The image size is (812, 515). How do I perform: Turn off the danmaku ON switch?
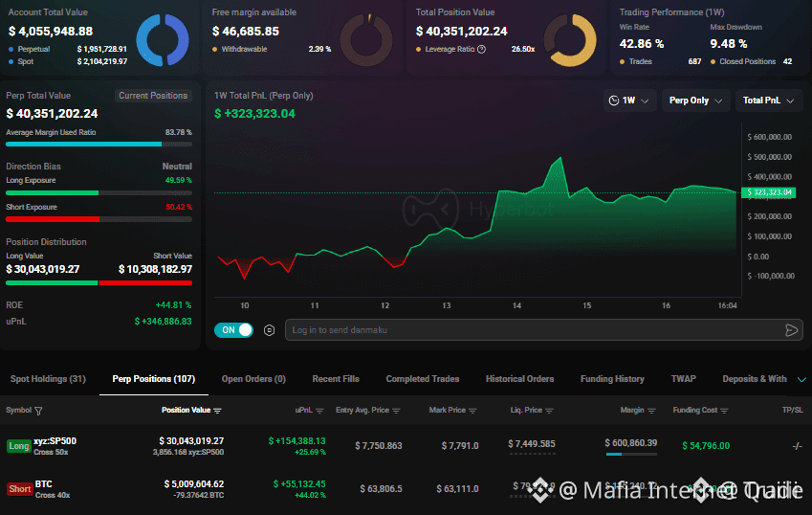(x=233, y=330)
